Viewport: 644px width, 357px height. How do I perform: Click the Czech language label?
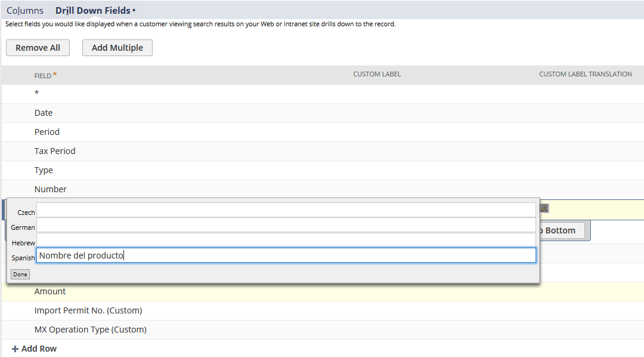26,213
